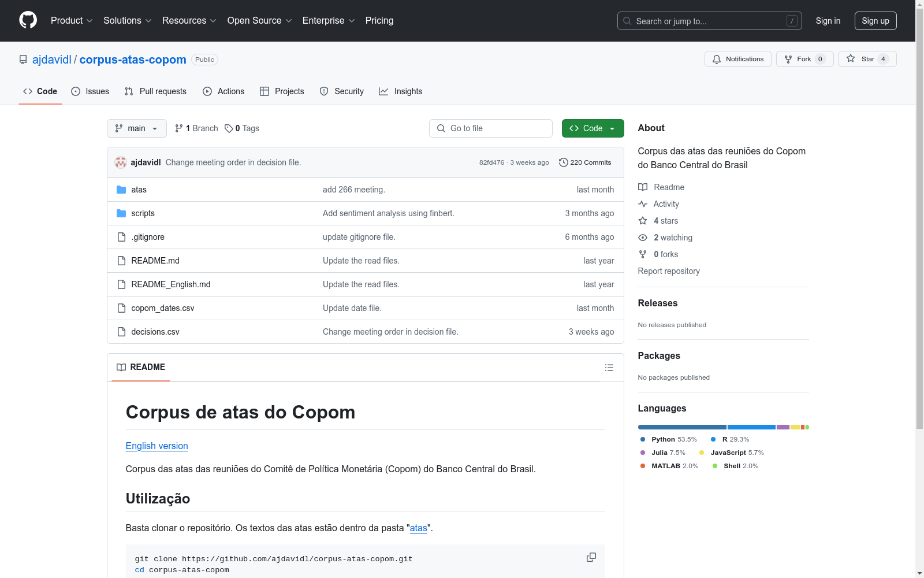Expand the Product menu
The width and height of the screenshot is (924, 578).
pos(72,20)
